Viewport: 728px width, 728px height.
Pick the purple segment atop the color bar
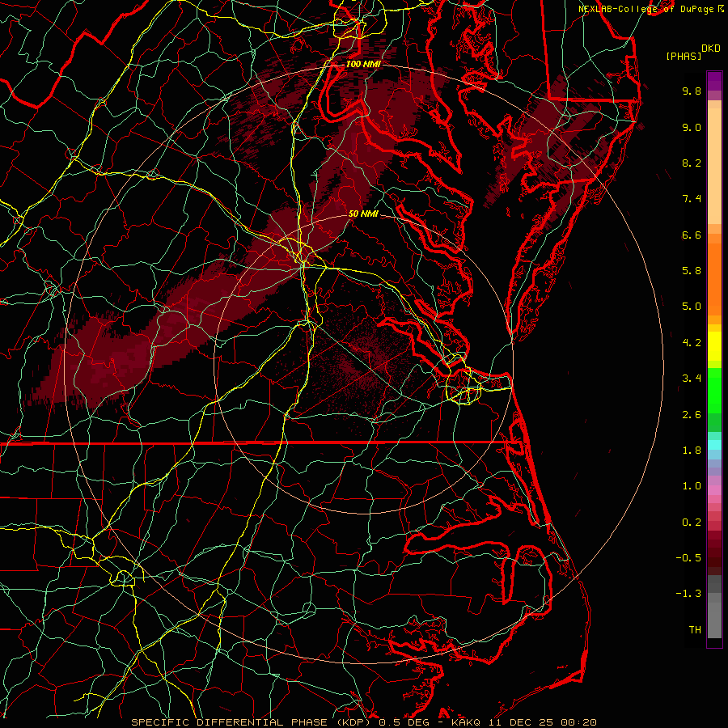point(714,81)
